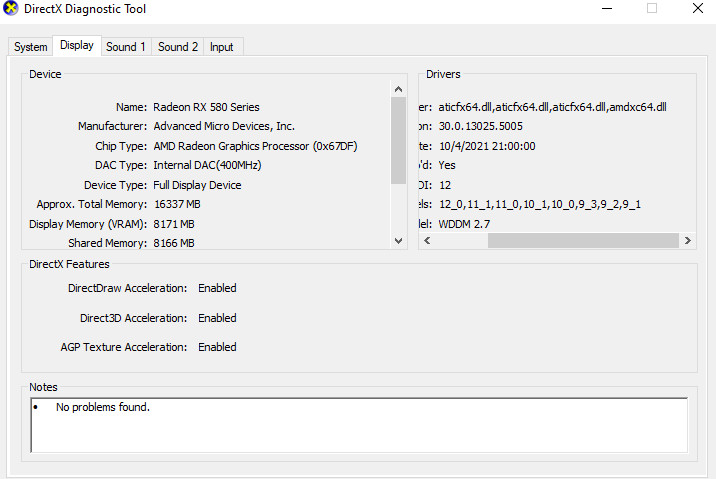The height and width of the screenshot is (479, 716).
Task: Switch to the System tab
Action: pos(31,47)
